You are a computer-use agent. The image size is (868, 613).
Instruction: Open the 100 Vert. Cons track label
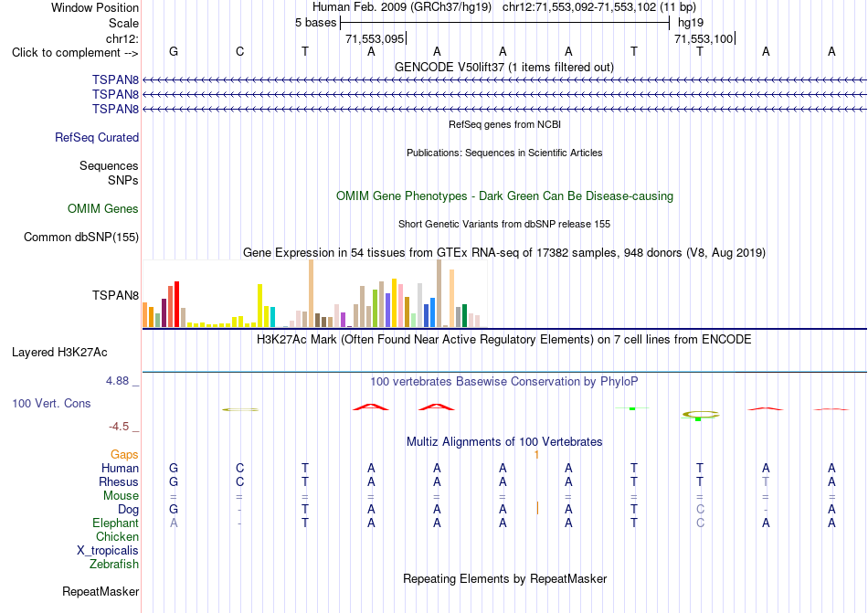tap(51, 403)
